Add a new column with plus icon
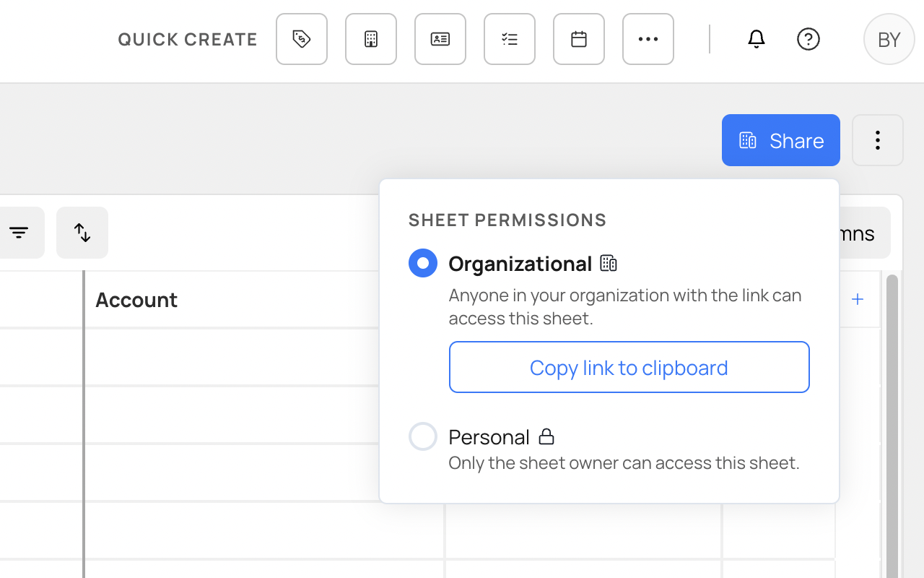Viewport: 924px width, 578px height. [x=858, y=299]
